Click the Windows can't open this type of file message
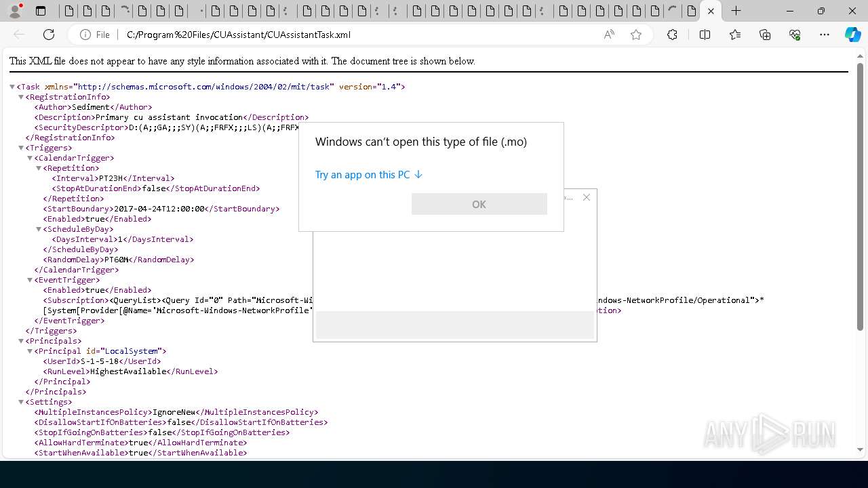 tap(421, 142)
